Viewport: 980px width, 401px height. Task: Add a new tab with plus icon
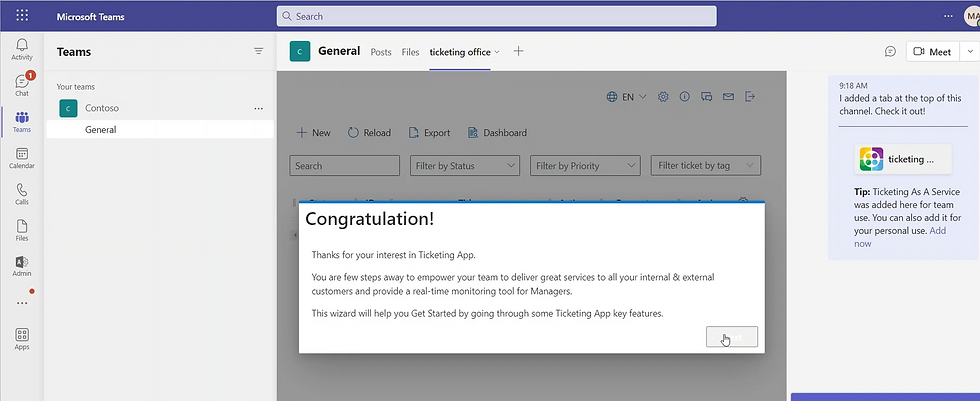pyautogui.click(x=518, y=51)
